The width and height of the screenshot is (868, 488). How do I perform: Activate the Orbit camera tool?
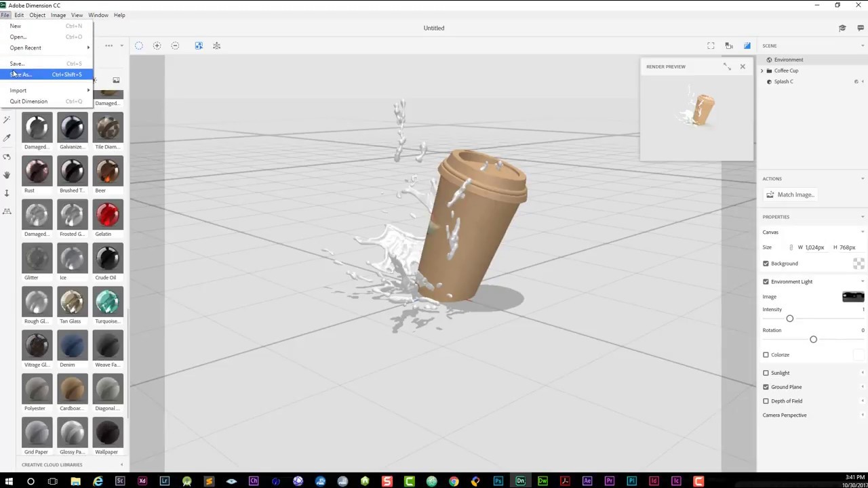coord(7,157)
